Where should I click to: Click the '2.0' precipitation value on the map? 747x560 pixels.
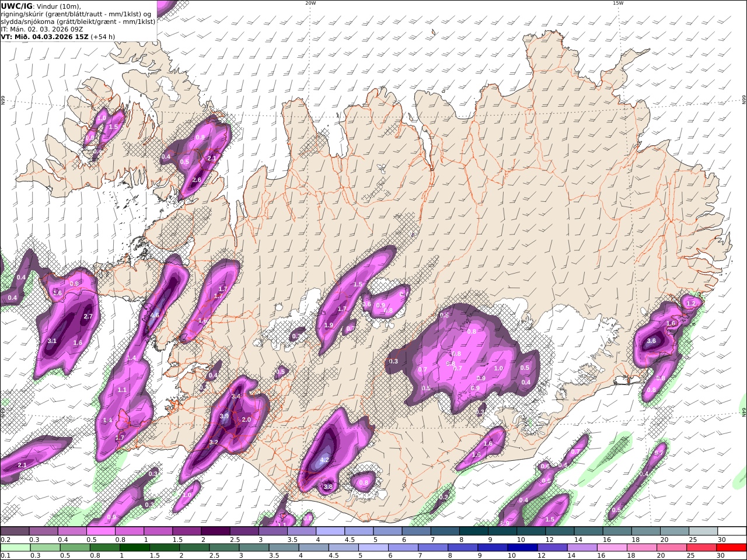[246, 420]
